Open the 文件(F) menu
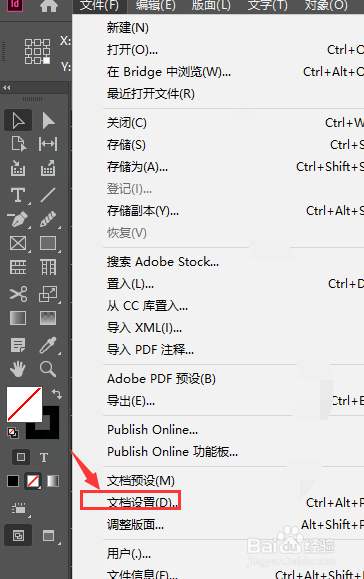This screenshot has height=579, width=364. tap(99, 6)
